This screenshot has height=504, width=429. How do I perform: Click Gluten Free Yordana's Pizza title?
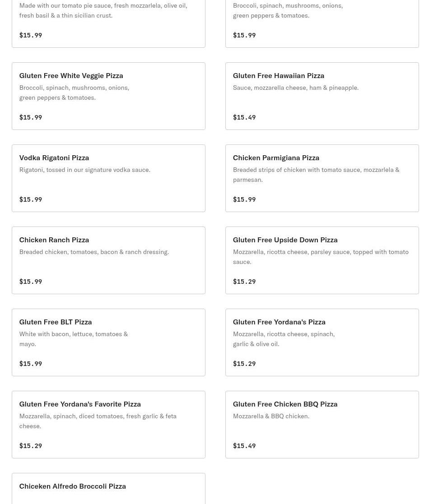point(279,322)
